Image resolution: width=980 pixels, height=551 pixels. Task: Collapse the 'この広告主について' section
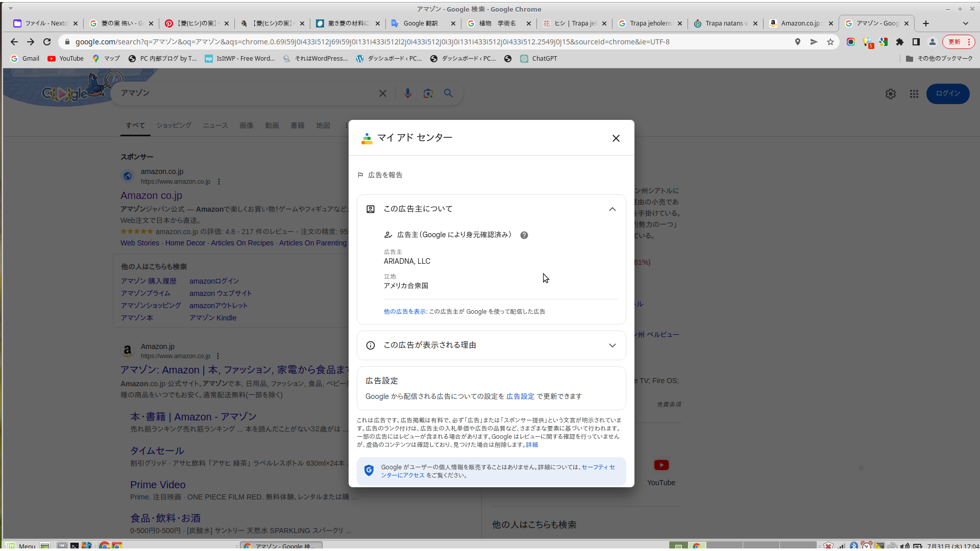click(612, 209)
